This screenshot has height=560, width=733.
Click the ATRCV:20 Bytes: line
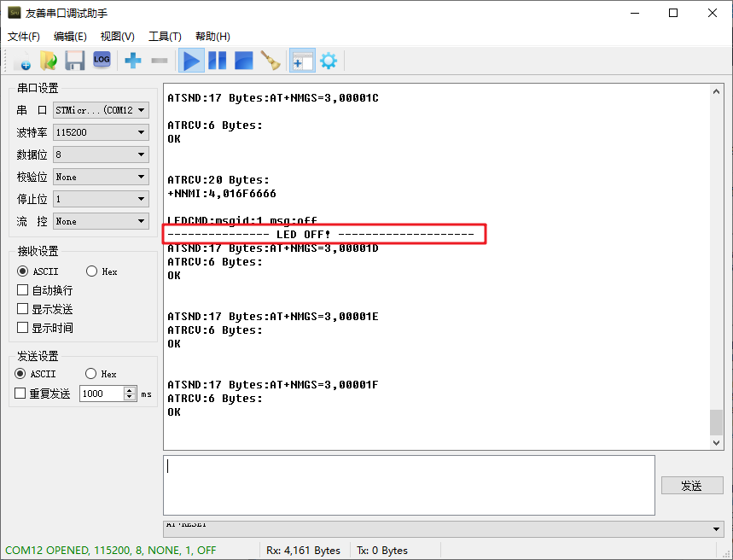coord(218,179)
